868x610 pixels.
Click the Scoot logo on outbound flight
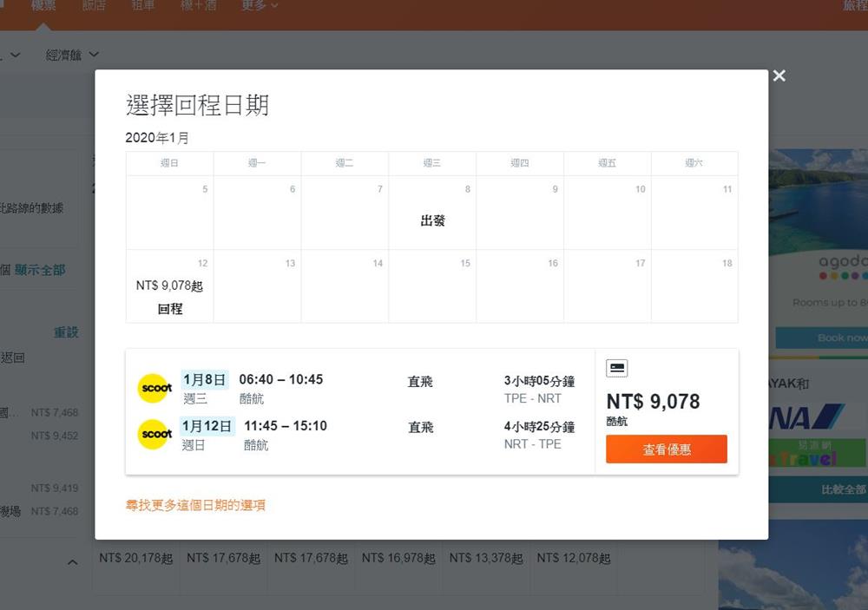(x=155, y=388)
